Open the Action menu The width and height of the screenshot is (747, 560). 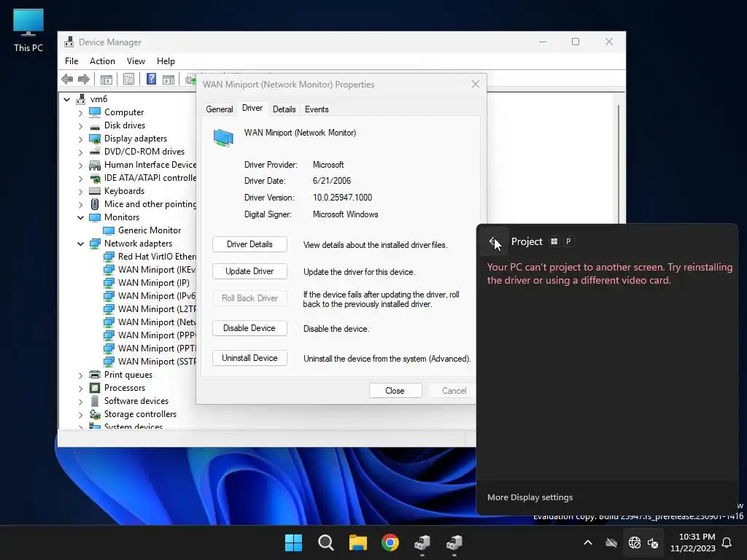click(102, 61)
